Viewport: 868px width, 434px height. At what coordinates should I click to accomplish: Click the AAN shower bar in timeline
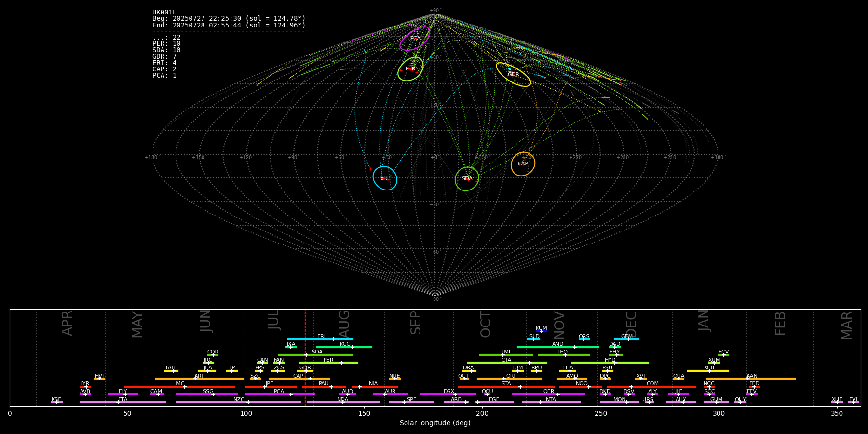(751, 379)
